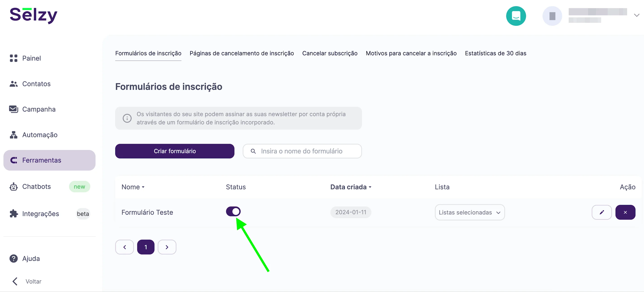Screen dimensions: 644x292
Task: Open Campanha menu item
Action: (39, 109)
